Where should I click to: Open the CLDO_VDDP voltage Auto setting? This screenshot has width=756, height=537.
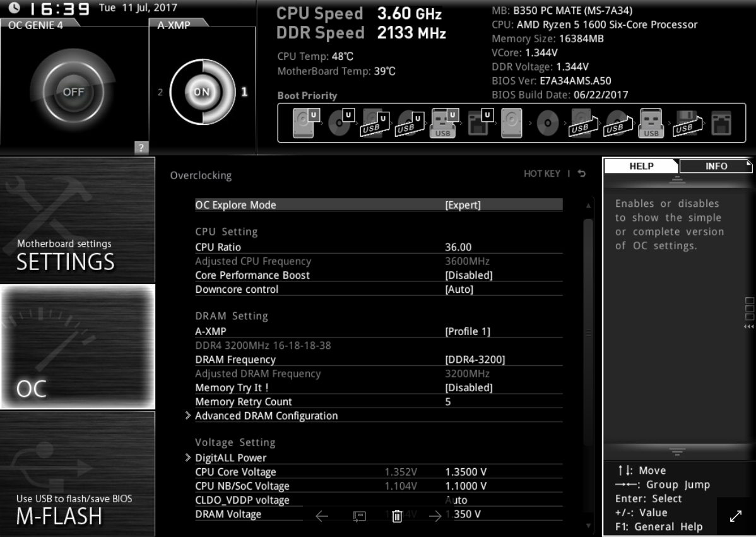379,500
